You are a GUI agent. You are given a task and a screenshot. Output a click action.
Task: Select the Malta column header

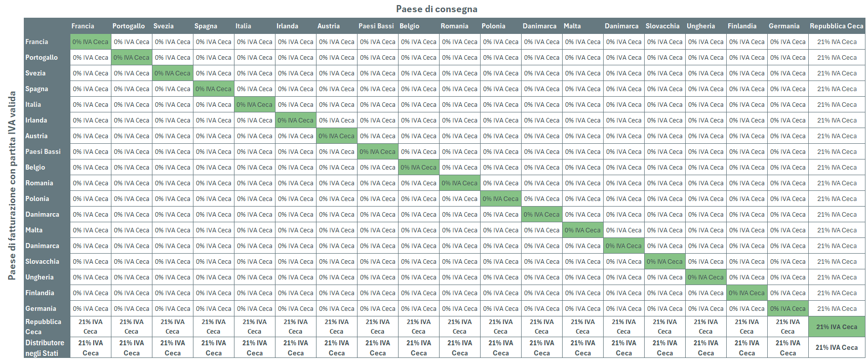pyautogui.click(x=572, y=26)
